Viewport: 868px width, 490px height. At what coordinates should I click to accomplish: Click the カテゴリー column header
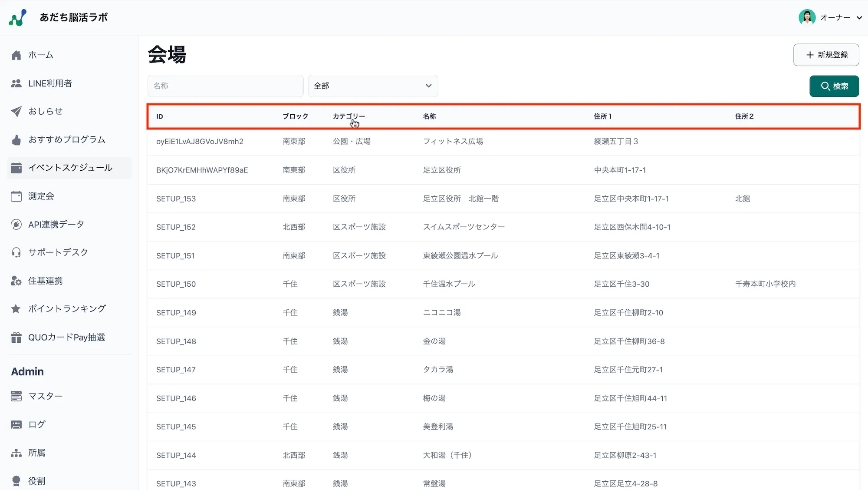click(x=349, y=116)
